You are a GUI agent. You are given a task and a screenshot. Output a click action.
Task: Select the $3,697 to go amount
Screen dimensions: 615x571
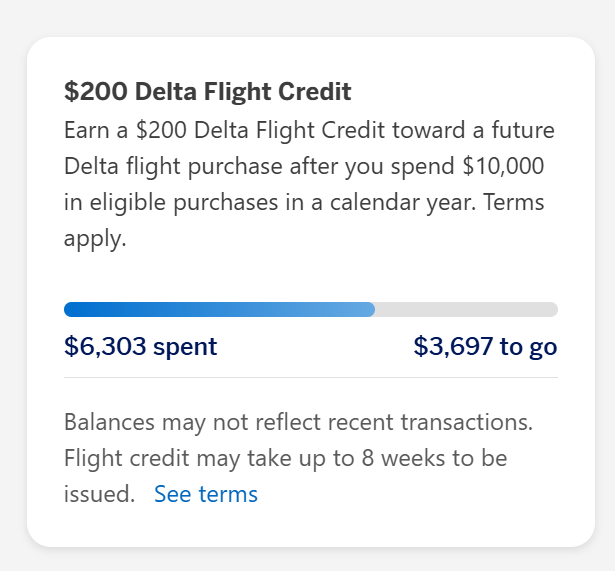pos(486,346)
